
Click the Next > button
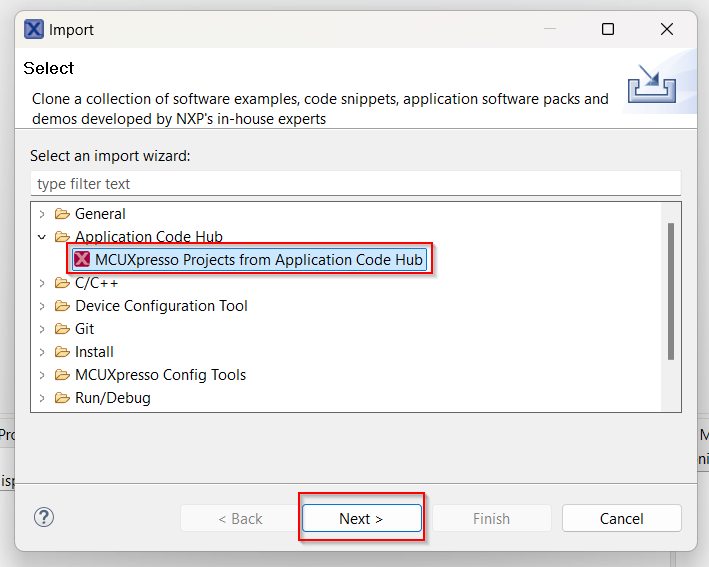[362, 518]
